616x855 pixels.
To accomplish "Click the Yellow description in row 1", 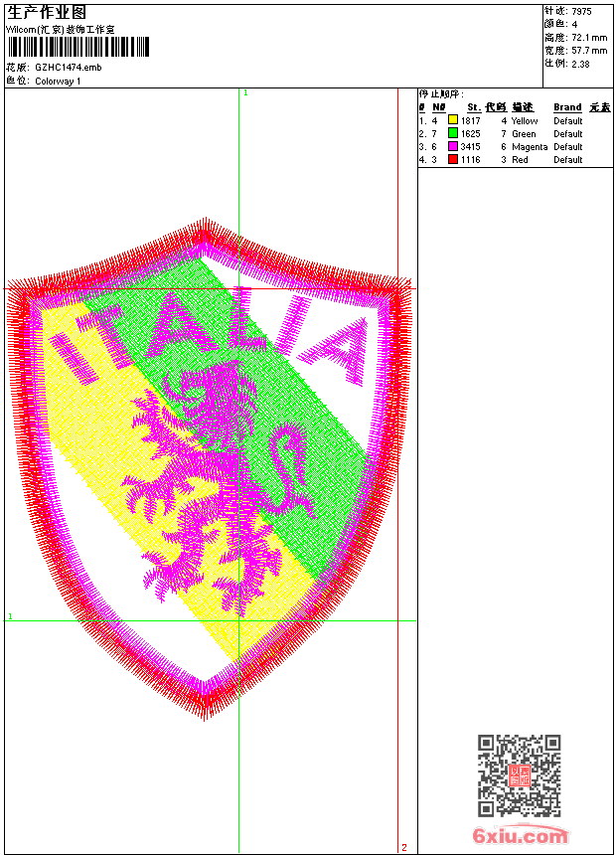I will point(525,121).
